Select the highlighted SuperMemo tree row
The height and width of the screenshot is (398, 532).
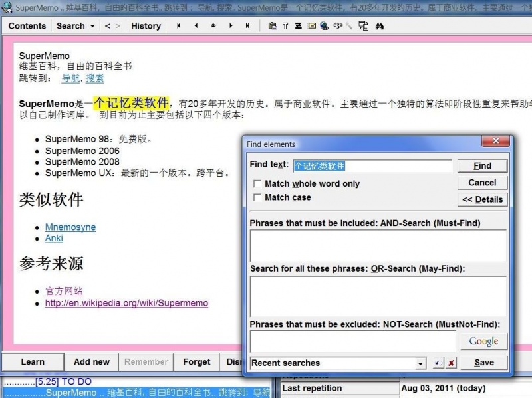(136, 393)
